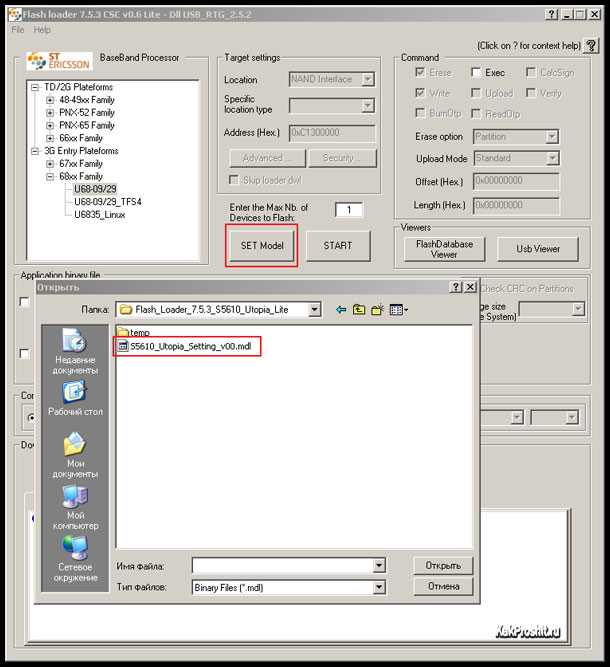Open the File menu

[18, 30]
